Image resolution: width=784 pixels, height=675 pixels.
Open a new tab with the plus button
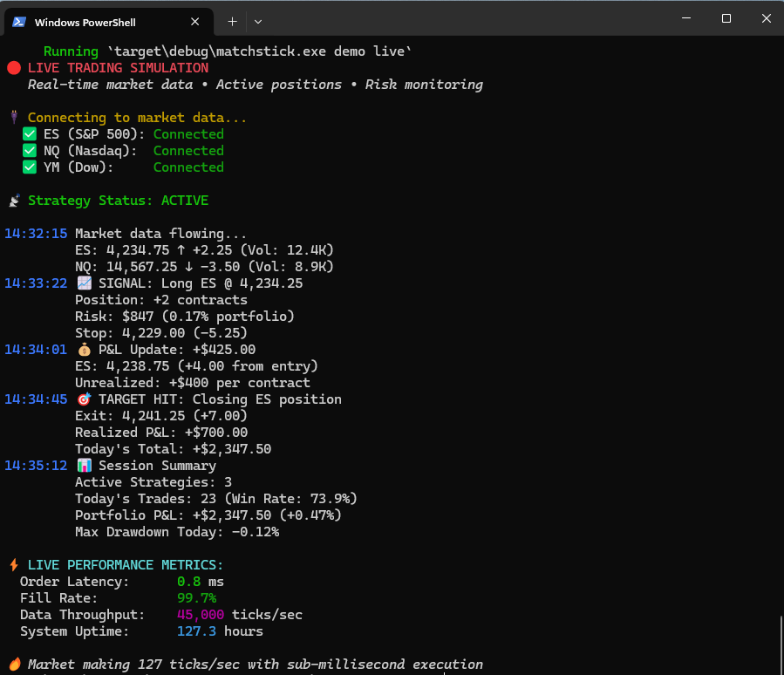click(234, 21)
